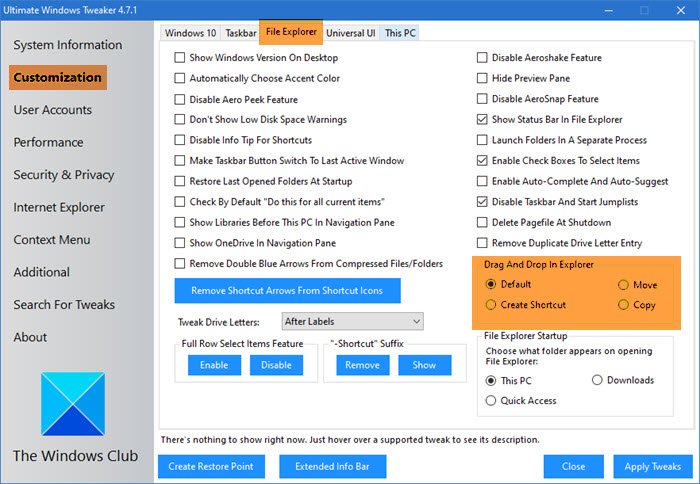Set File Explorer startup to Quick Access

[491, 401]
